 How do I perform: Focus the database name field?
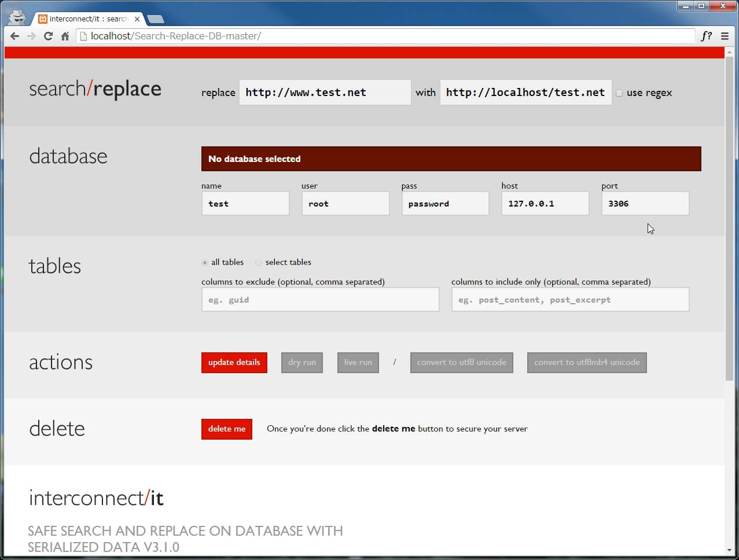245,204
